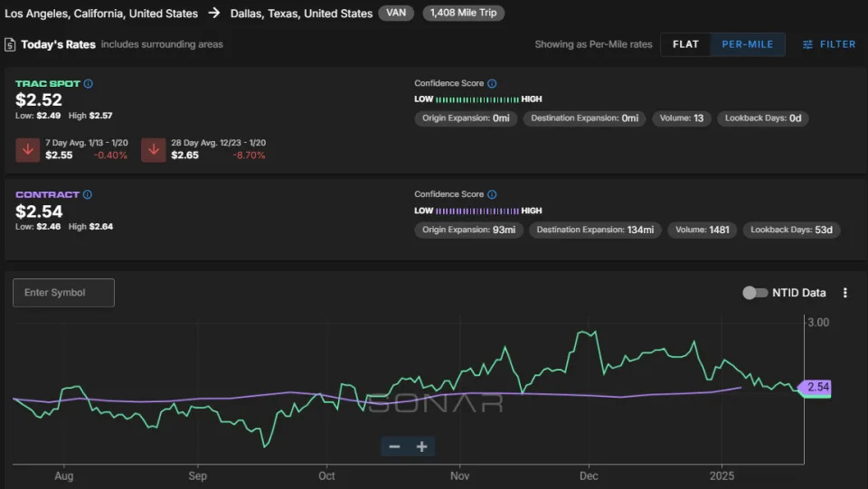Click the Sep label on chart axis
The image size is (868, 489).
(x=198, y=476)
